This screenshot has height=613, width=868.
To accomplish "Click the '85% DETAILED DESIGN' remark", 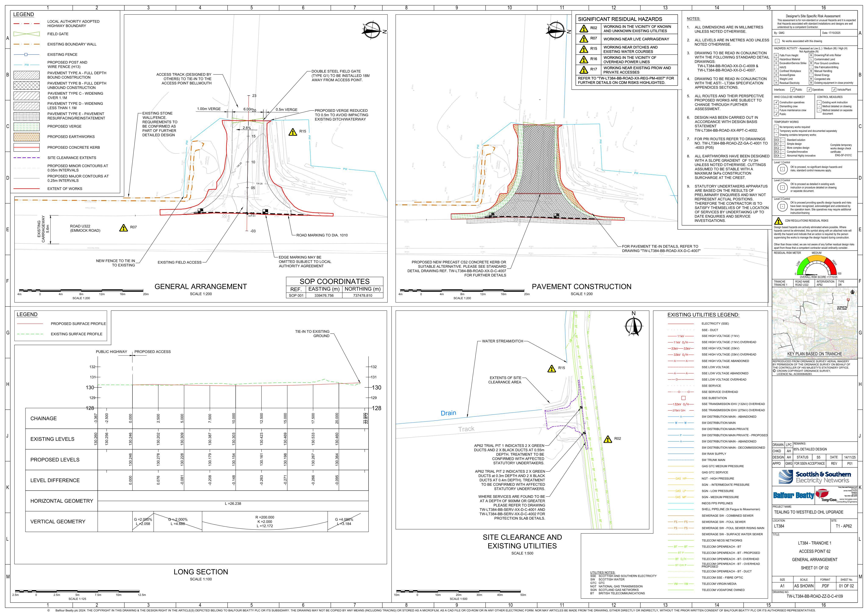I will point(810,449).
